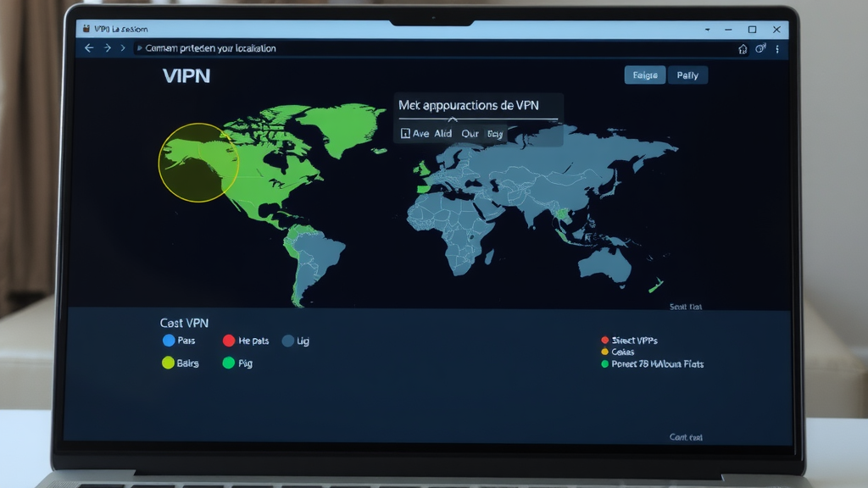Click the chevron right of the forward arrow
The height and width of the screenshot is (488, 868).
click(124, 48)
